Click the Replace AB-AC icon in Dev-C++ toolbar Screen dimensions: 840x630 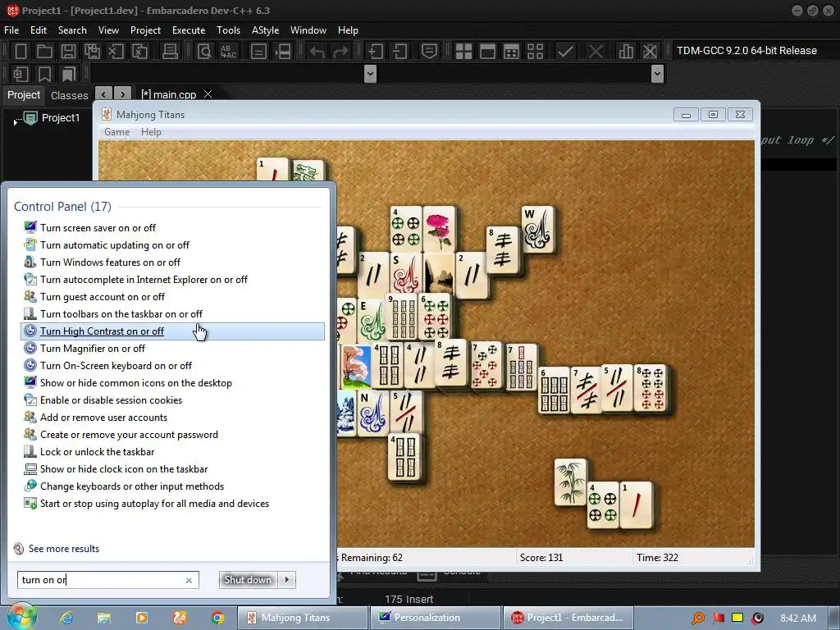pyautogui.click(x=228, y=52)
